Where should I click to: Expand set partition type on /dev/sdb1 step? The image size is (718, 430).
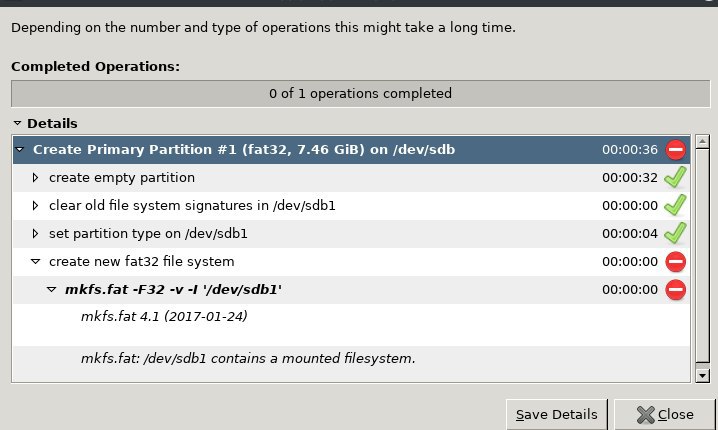36,234
